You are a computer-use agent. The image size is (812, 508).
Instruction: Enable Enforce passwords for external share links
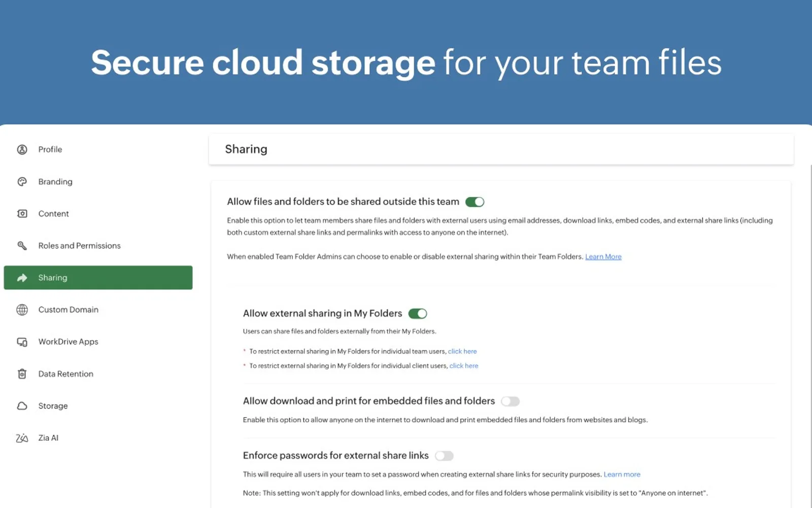pos(444,456)
